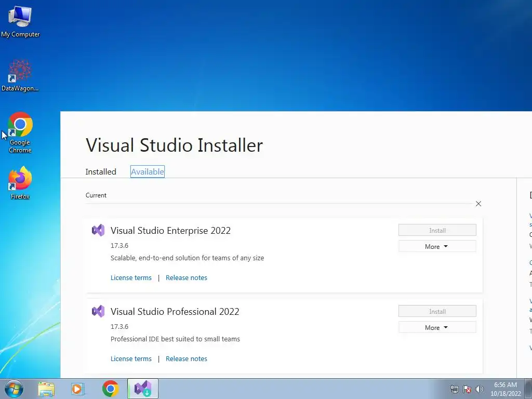
Task: Launch Firefox from desktop shortcut
Action: point(20,182)
